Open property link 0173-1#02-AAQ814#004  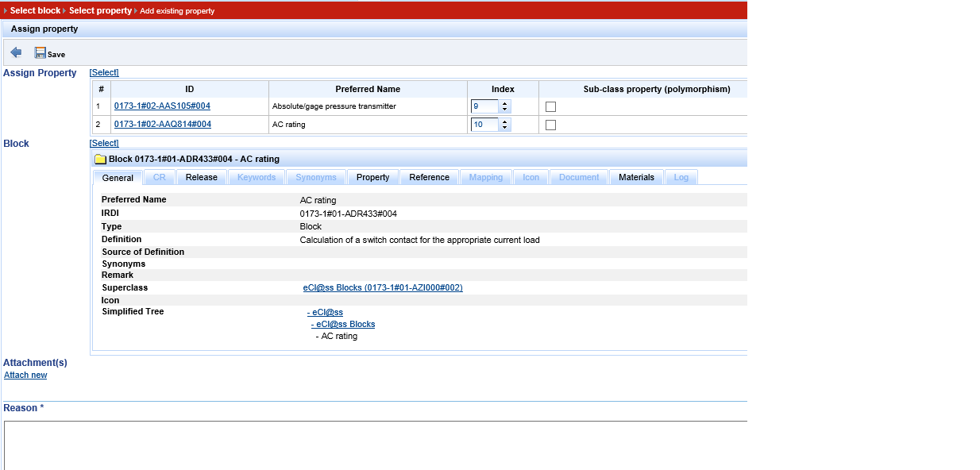(162, 124)
